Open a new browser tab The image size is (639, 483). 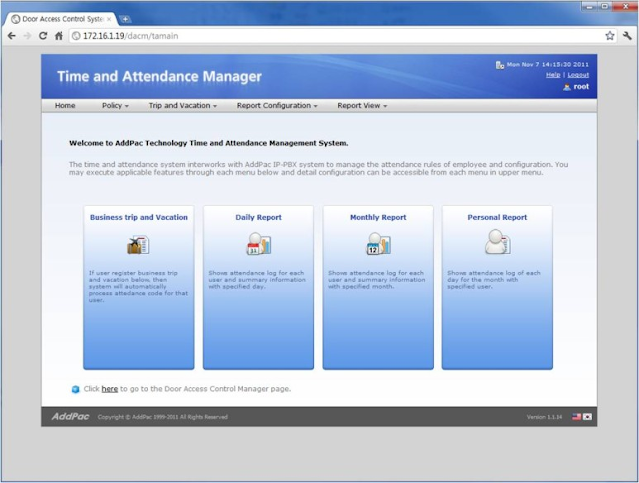(126, 19)
